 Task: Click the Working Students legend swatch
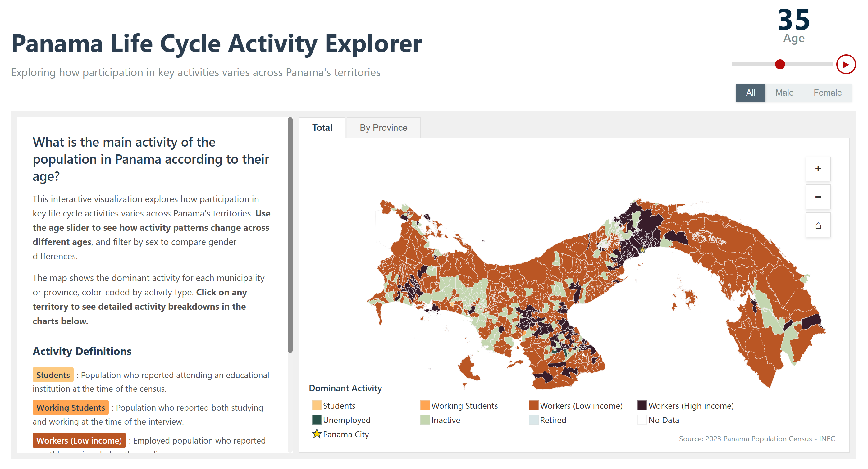tap(425, 405)
